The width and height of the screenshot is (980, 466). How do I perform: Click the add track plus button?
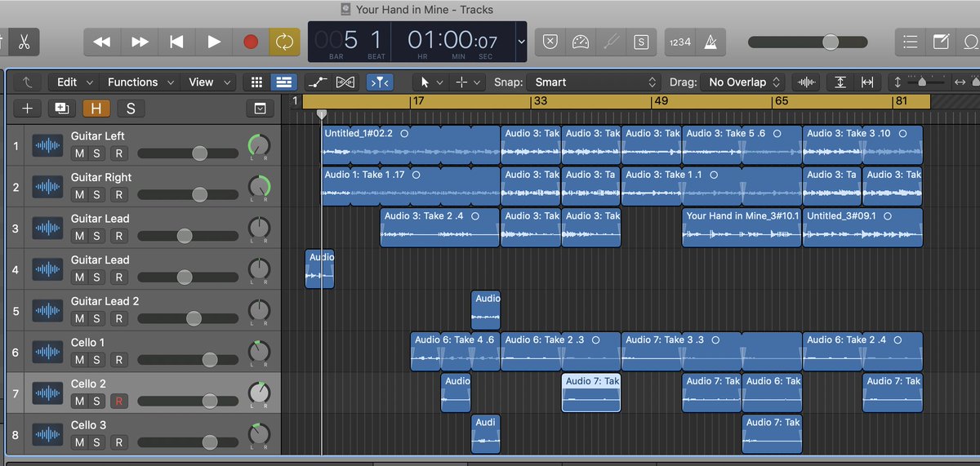[x=27, y=109]
